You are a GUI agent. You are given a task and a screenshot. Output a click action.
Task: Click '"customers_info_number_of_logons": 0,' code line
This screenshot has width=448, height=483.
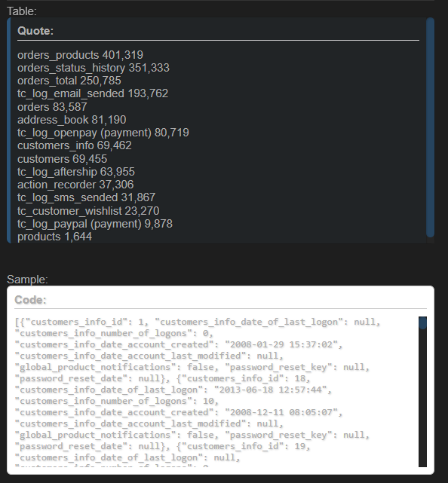(x=114, y=333)
